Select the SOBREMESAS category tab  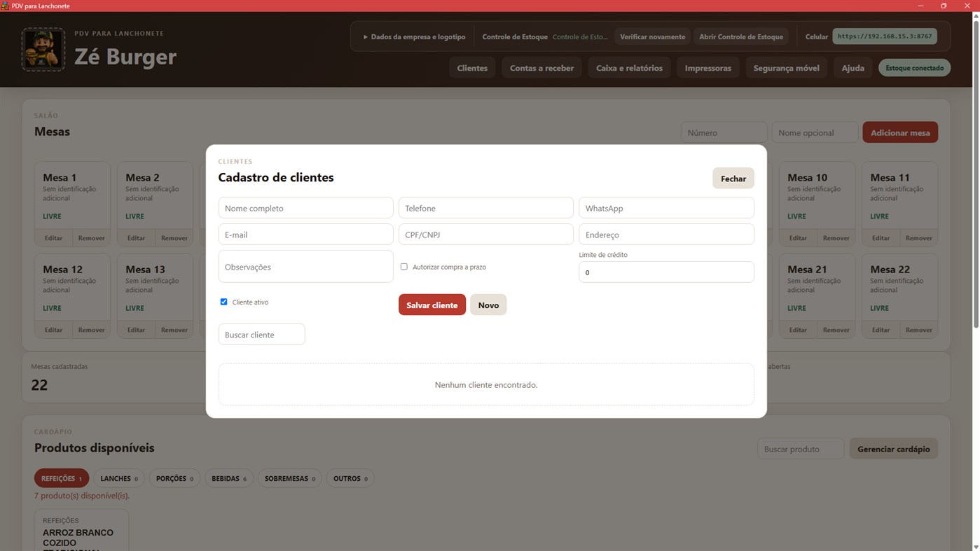pos(289,478)
